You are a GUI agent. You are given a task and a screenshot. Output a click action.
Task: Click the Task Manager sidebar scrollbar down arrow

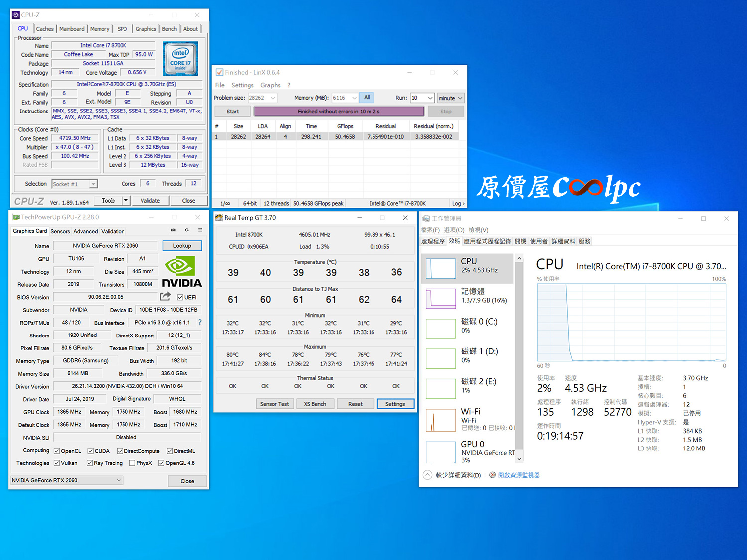(x=519, y=459)
